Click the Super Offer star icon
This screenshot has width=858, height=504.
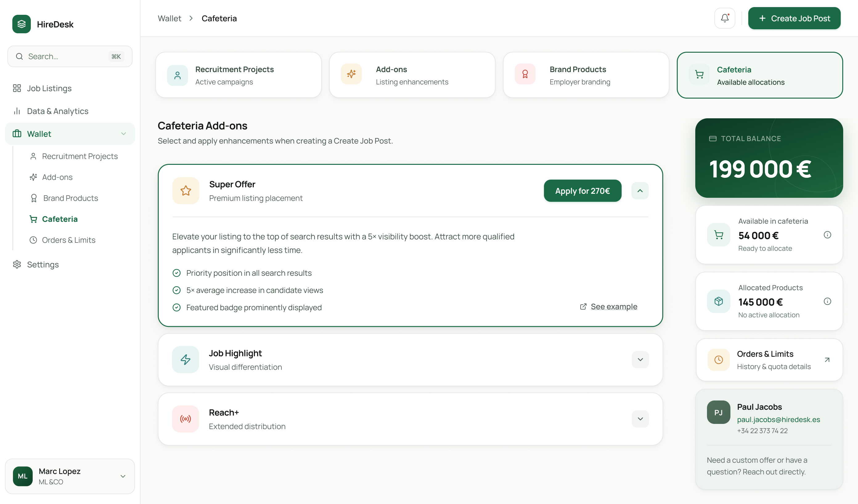[186, 191]
